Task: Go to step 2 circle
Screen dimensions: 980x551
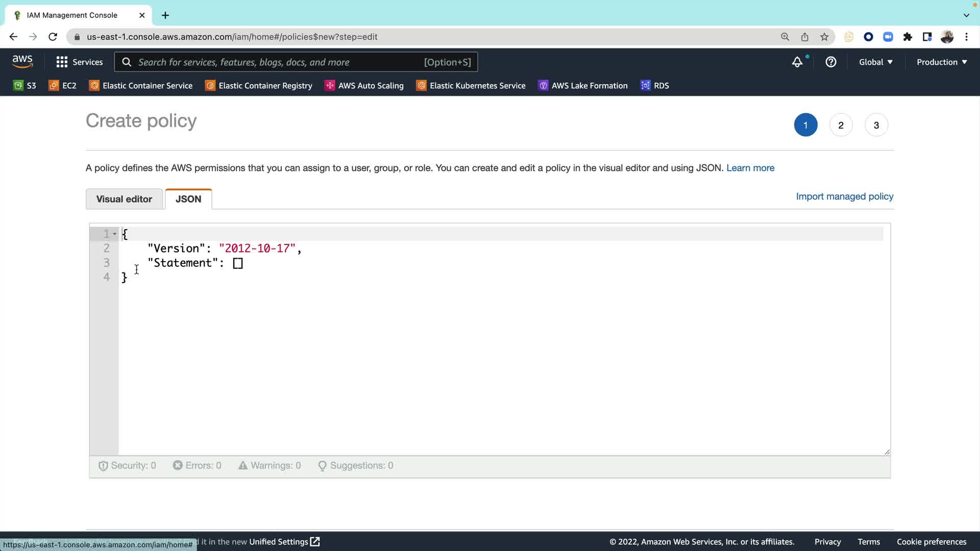Action: pyautogui.click(x=841, y=126)
